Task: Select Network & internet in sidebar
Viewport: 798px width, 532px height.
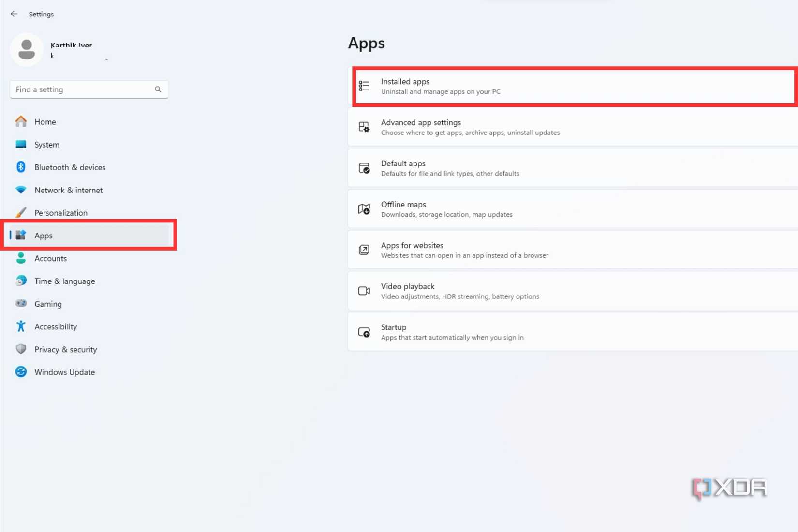Action: (x=68, y=190)
